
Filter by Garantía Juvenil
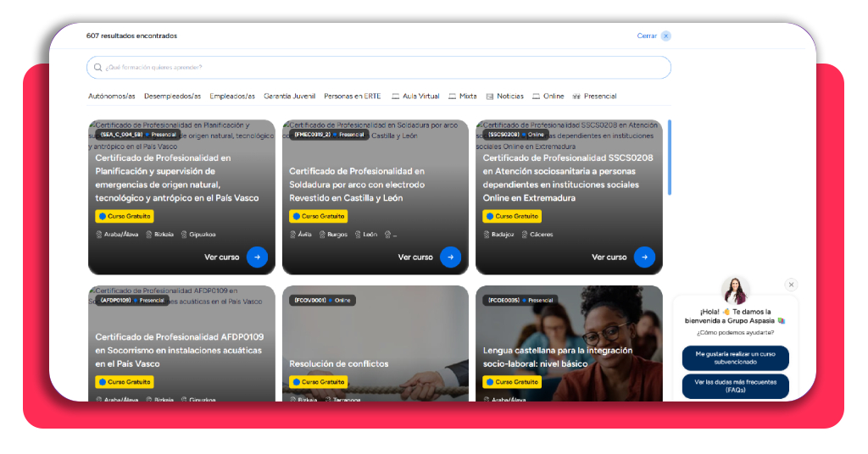(x=290, y=97)
